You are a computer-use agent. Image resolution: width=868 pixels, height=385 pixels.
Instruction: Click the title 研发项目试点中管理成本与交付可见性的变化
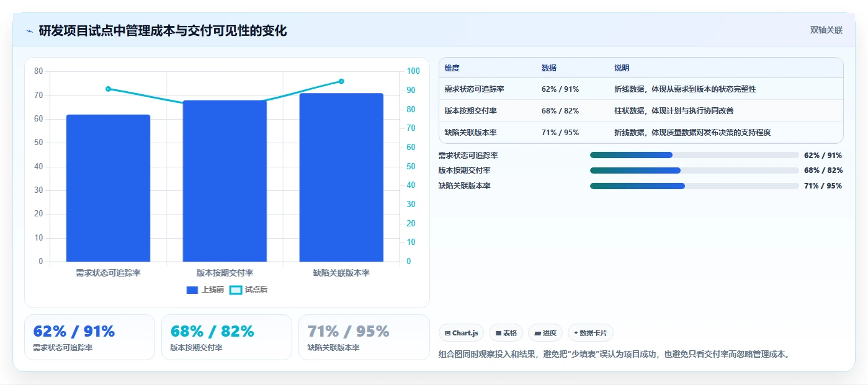pos(163,31)
